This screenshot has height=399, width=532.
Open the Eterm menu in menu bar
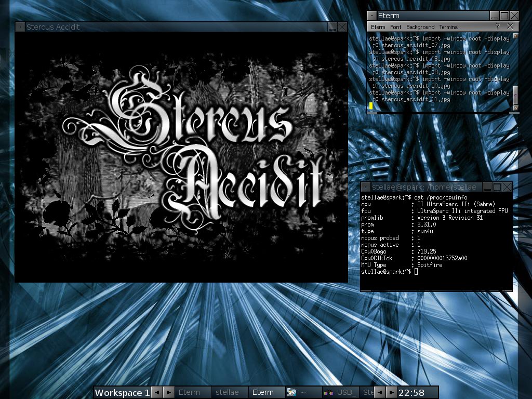click(x=378, y=27)
